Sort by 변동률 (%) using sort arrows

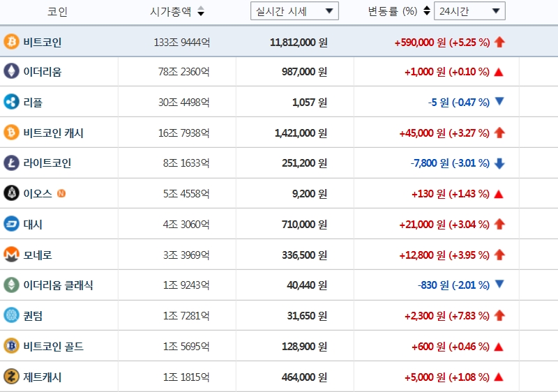[427, 11]
